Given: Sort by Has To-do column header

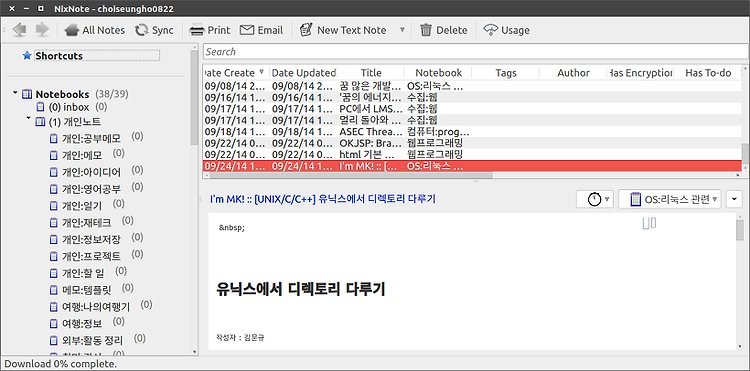Looking at the screenshot, I should coord(708,73).
